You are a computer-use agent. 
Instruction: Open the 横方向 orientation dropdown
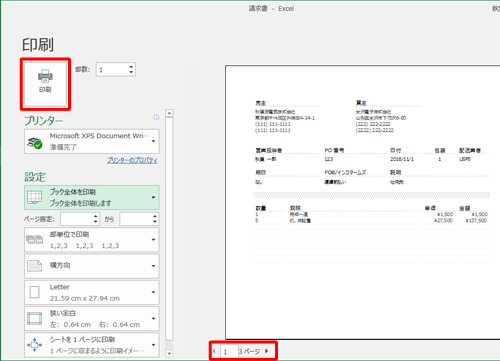(x=92, y=266)
